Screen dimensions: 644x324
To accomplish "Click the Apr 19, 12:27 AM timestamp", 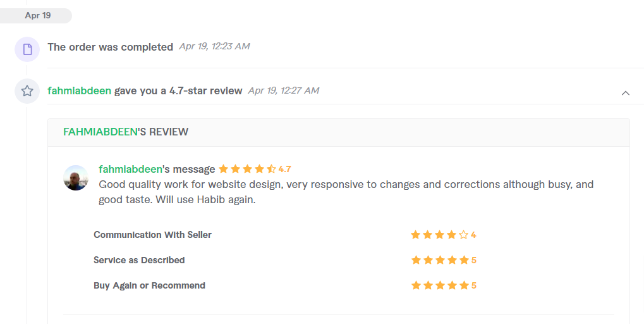I will tap(283, 90).
